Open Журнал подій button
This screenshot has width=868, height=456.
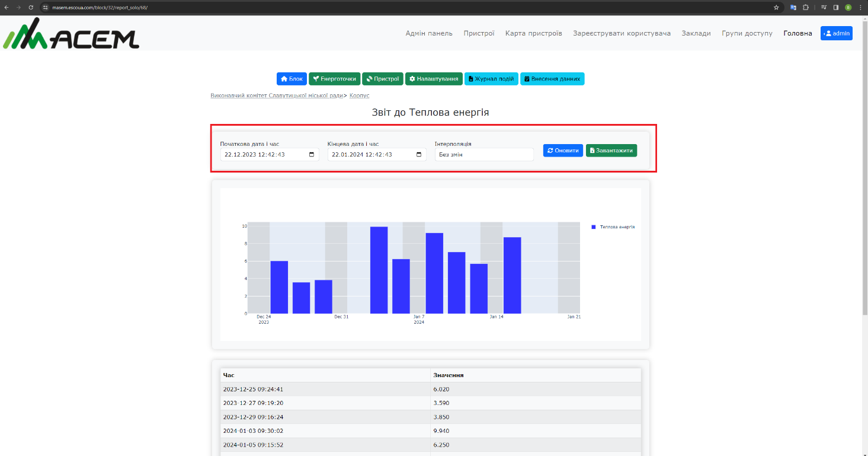click(x=491, y=79)
